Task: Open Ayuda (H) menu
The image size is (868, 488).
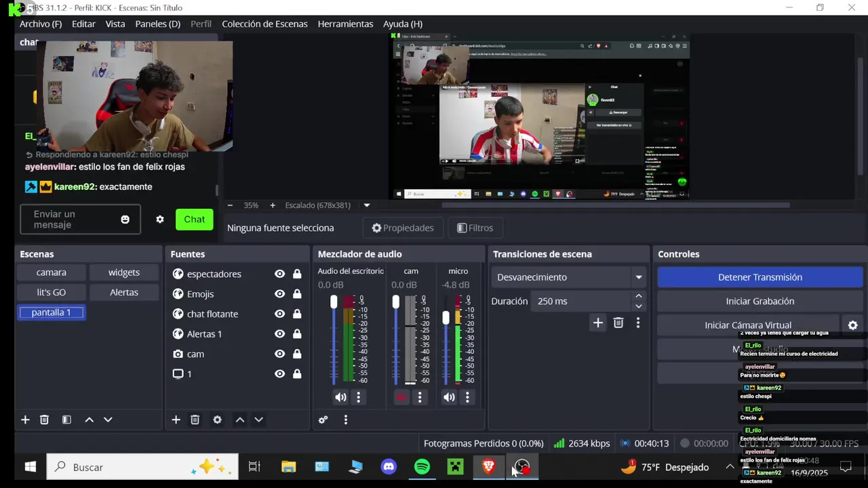Action: tap(403, 24)
